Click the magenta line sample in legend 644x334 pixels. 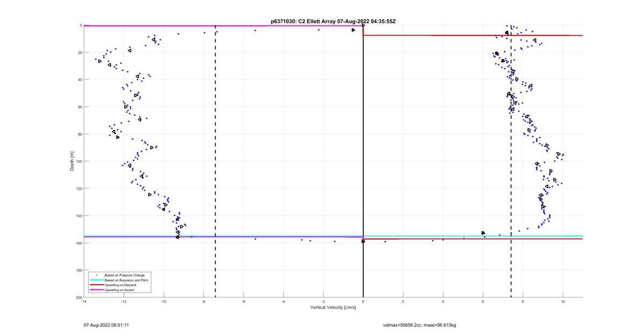pos(97,289)
